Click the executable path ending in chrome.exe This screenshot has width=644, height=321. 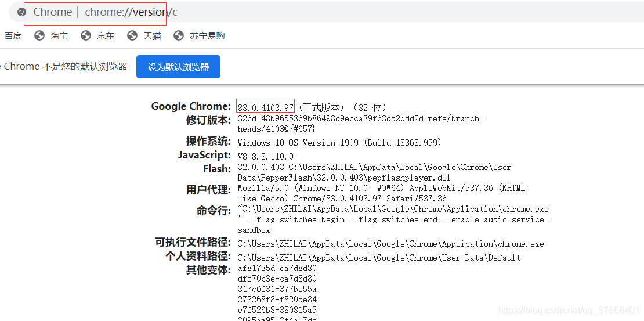click(x=390, y=244)
